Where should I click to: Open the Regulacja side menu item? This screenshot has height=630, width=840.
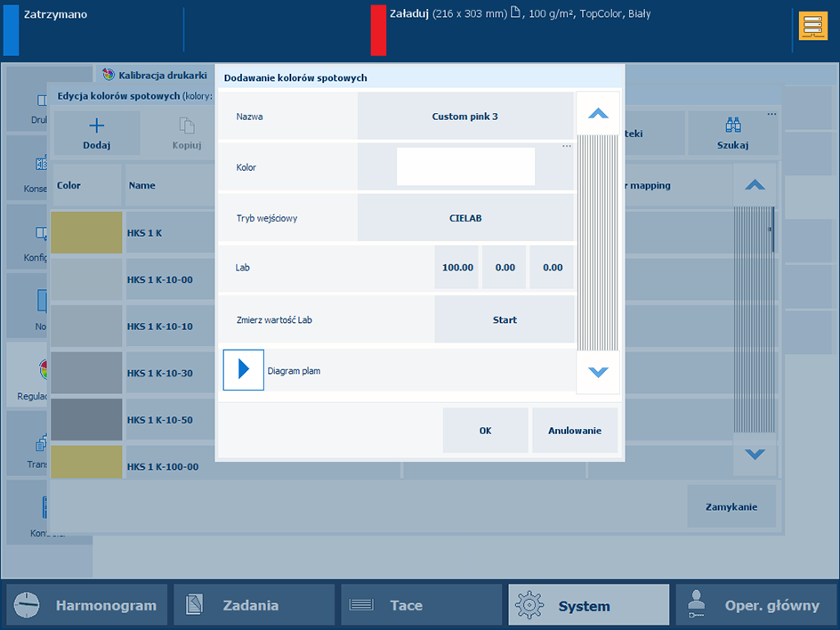tap(28, 375)
